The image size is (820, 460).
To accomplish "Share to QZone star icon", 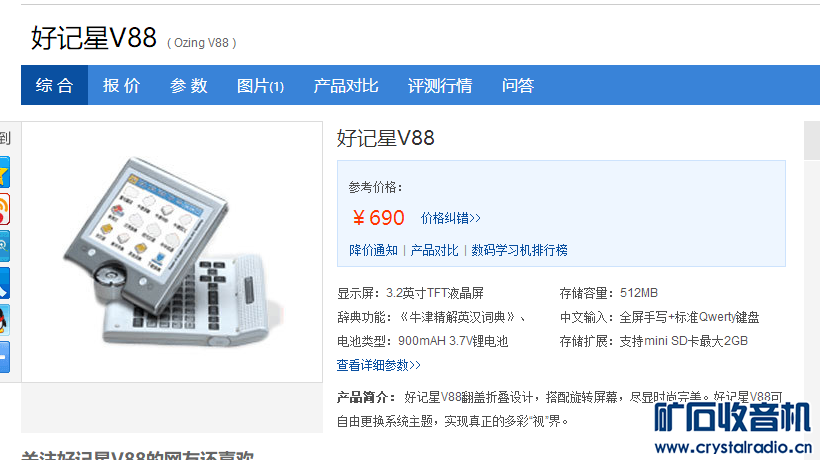I will pos(5,172).
